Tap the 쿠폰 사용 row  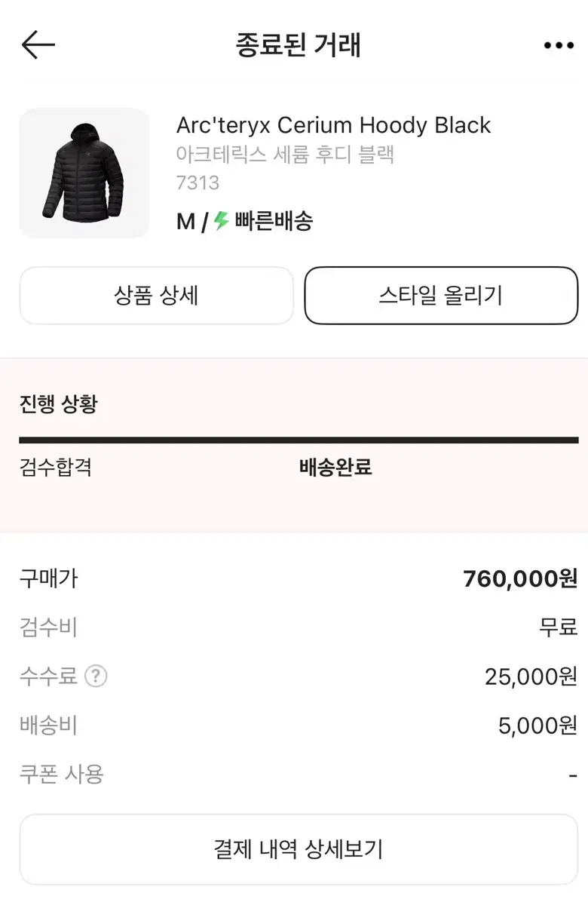(299, 774)
